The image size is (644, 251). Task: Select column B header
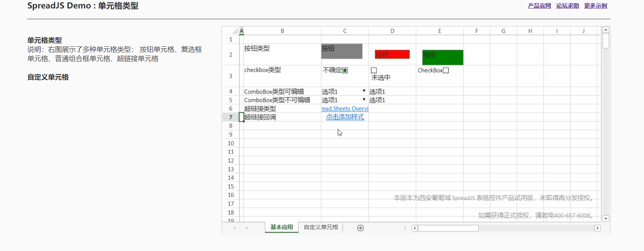283,31
